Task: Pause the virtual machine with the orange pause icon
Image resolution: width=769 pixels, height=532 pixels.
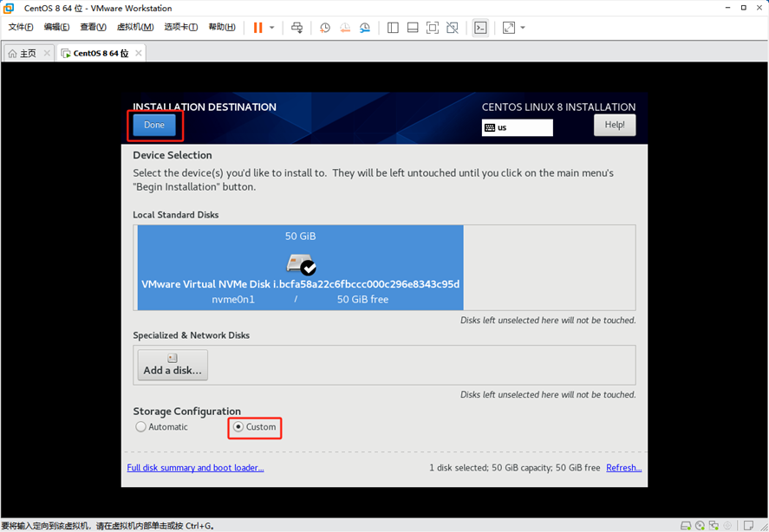Action: (258, 28)
